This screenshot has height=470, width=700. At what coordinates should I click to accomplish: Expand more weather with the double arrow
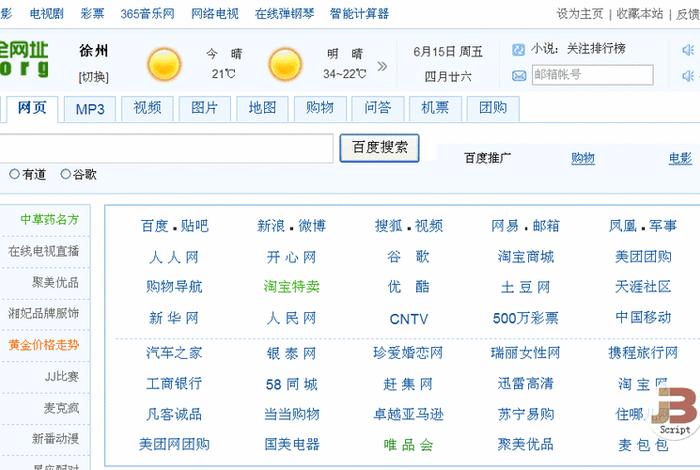pos(382,67)
